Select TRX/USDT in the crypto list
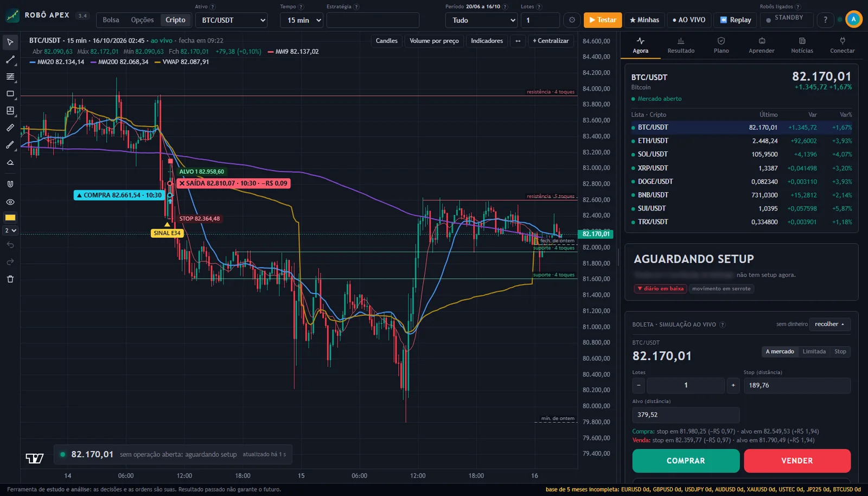 [x=742, y=222]
